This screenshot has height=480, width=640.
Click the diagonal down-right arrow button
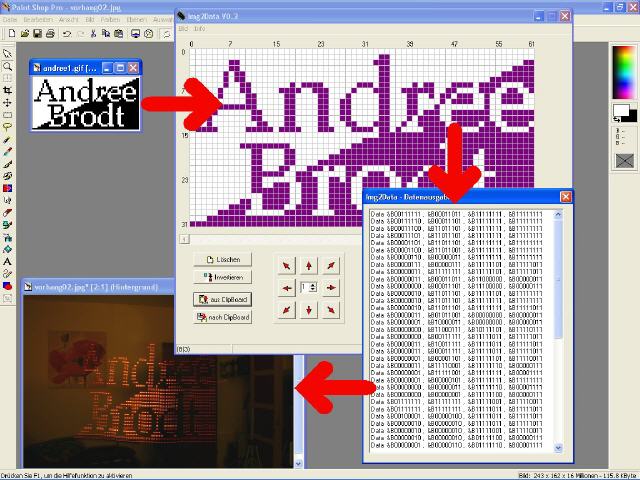(331, 310)
